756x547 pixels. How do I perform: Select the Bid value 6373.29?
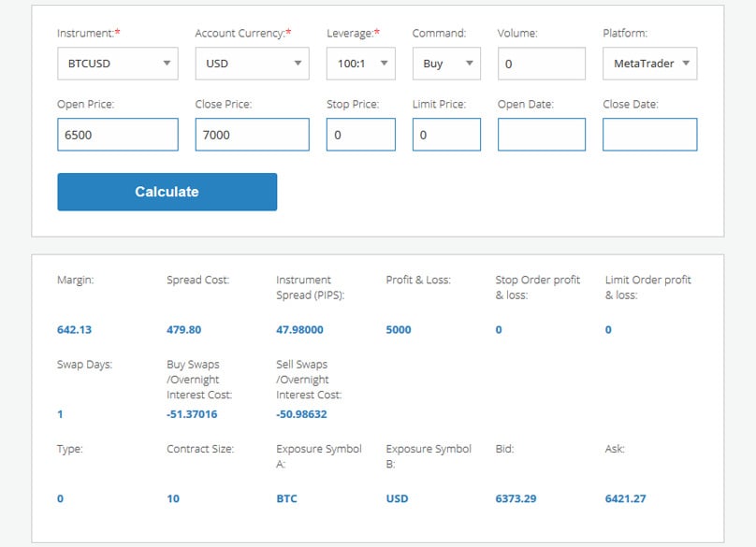[x=516, y=498]
